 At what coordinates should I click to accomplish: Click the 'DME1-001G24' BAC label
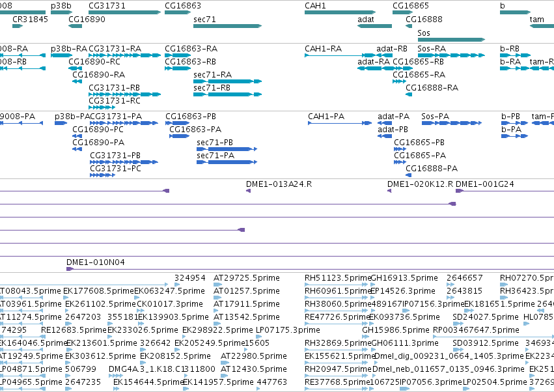click(x=485, y=184)
